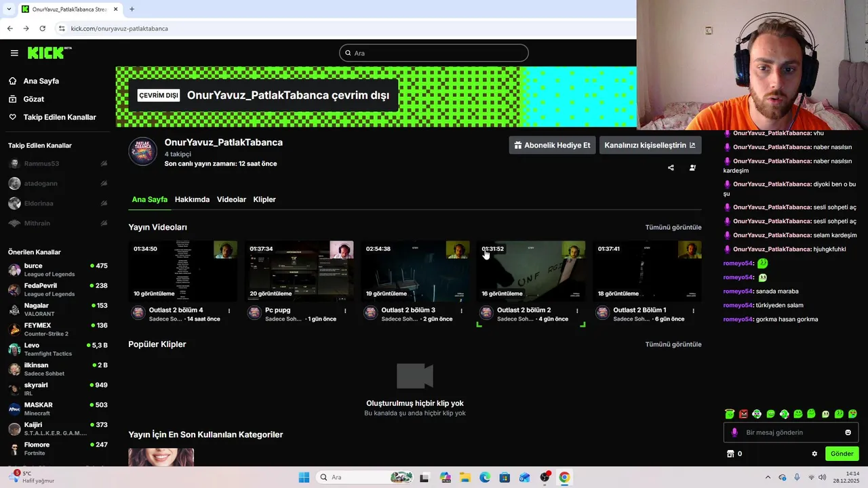Click romeyo54 username on sanada maraba message
Image resolution: width=868 pixels, height=488 pixels.
(738, 291)
